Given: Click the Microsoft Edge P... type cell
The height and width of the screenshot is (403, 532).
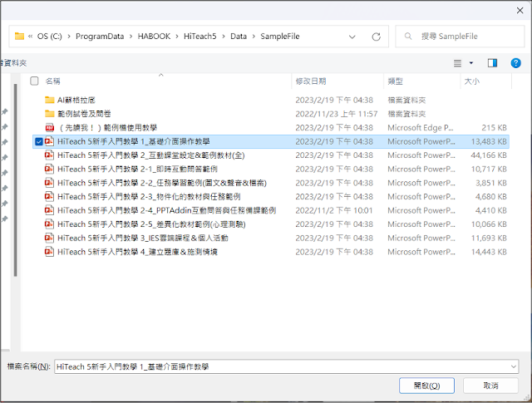Looking at the screenshot, I should coord(421,128).
